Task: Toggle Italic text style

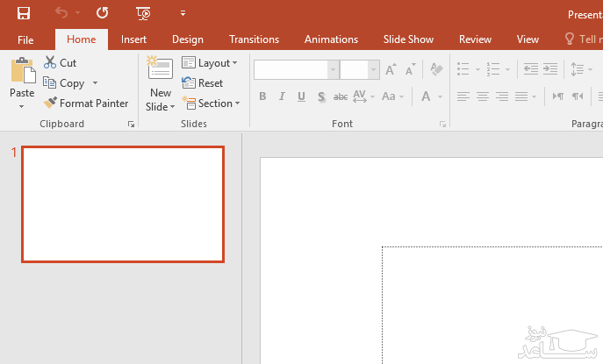Action: click(282, 96)
